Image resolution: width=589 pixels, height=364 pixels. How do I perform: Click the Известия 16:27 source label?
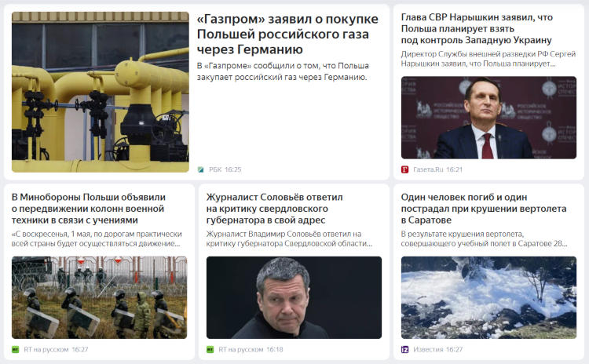tap(437, 350)
